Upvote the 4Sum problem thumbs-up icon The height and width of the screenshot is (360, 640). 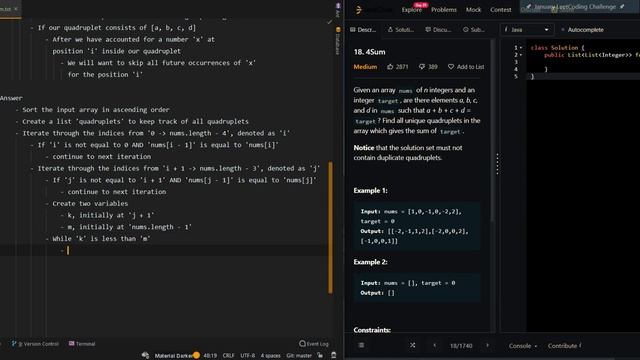390,67
